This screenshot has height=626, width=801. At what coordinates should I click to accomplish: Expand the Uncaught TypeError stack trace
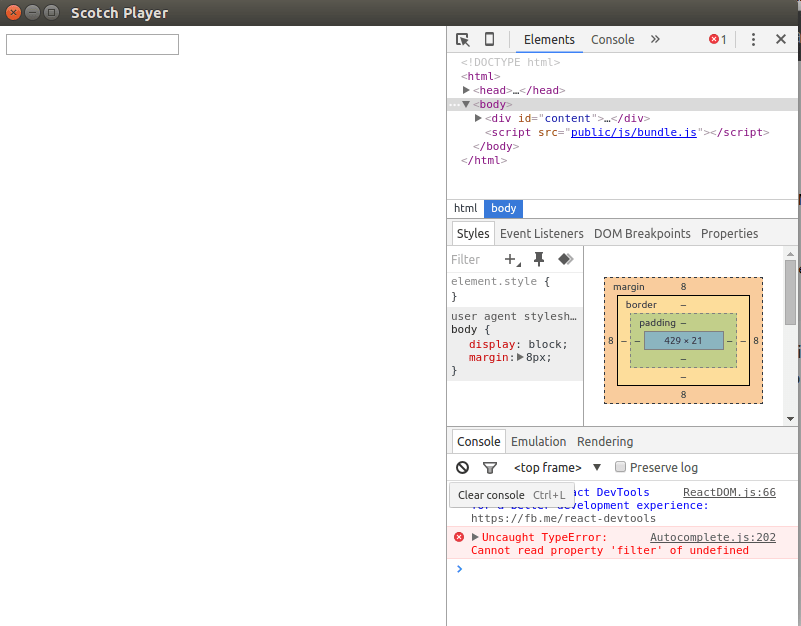coord(475,537)
